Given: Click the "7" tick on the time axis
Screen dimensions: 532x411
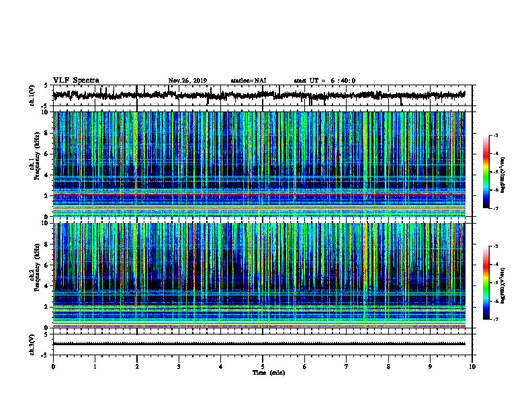Looking at the screenshot, I should (347, 367).
